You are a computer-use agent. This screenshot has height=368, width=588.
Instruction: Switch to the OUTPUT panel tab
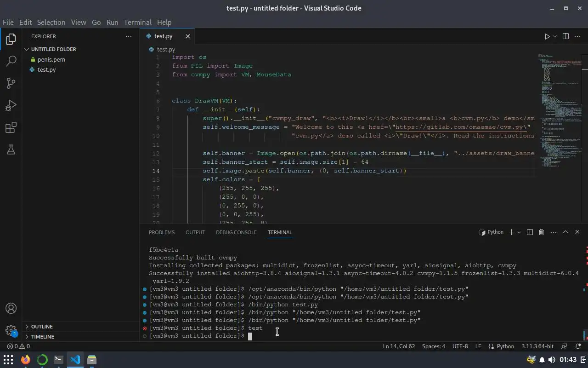[195, 232]
